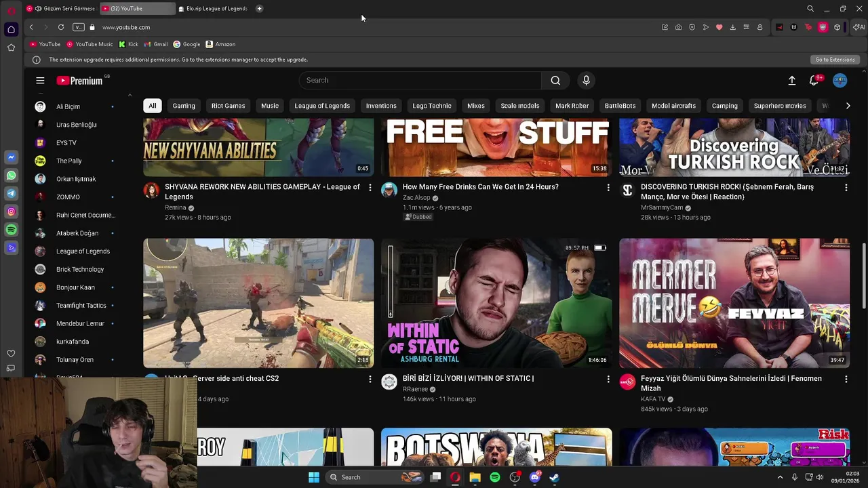868x488 pixels.
Task: Select the Mark Rober filter chip
Action: (572, 106)
